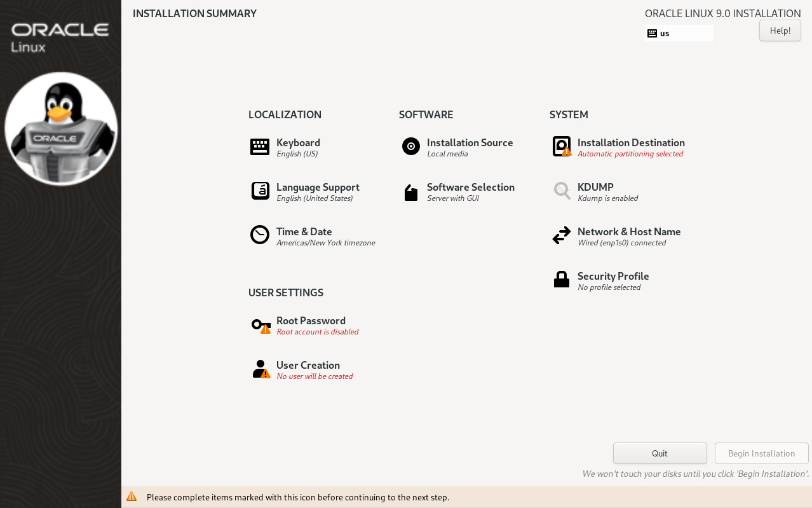Open the Keyboard configuration spoke

[260, 147]
